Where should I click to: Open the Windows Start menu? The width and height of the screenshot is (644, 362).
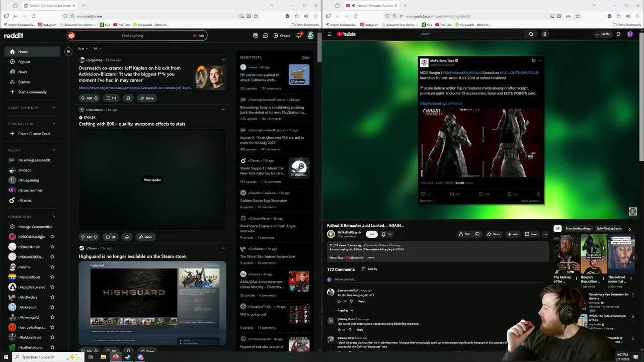pos(6,357)
